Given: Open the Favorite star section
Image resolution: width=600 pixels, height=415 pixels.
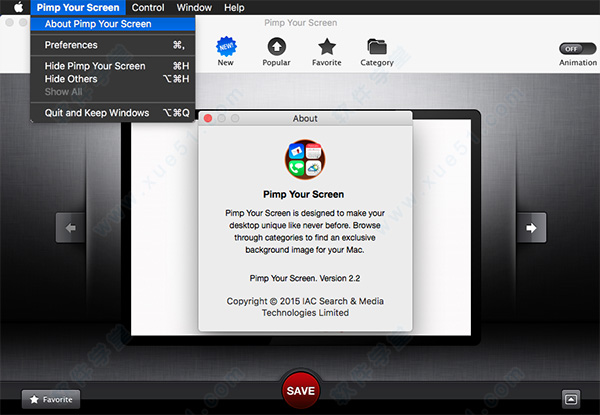Looking at the screenshot, I should [326, 52].
